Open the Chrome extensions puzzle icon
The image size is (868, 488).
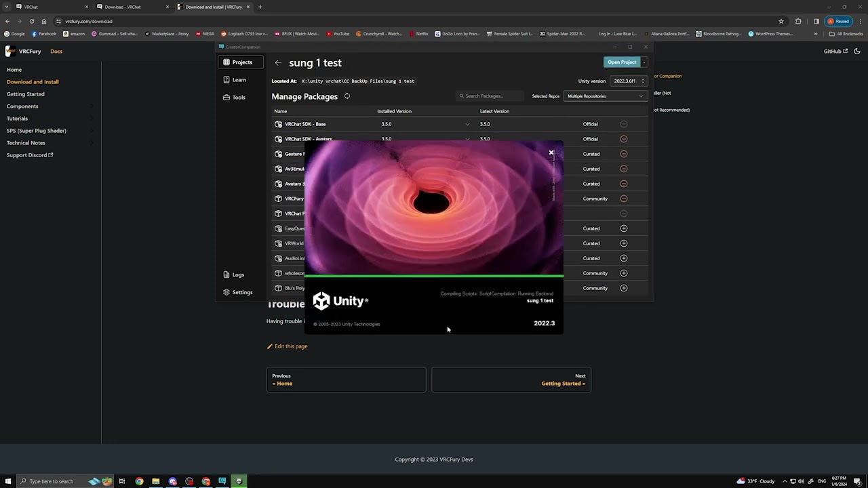[x=798, y=21]
